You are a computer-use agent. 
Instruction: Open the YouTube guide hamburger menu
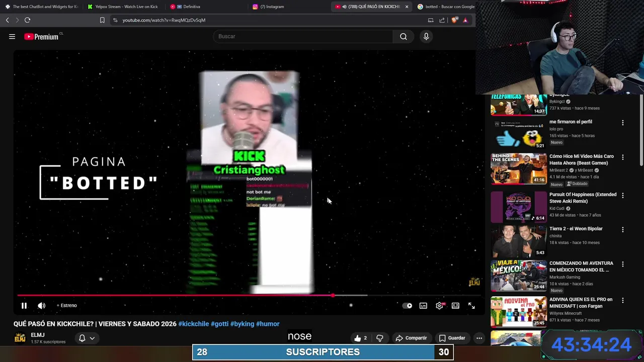12,36
